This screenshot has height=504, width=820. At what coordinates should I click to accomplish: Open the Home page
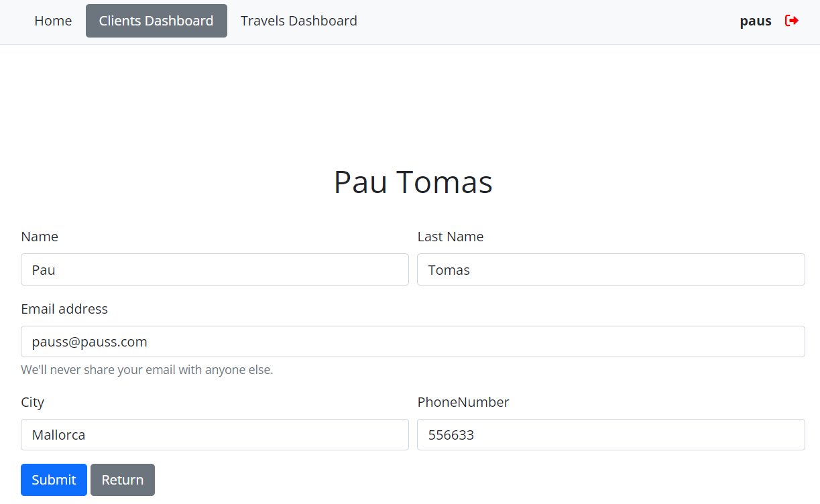(53, 21)
